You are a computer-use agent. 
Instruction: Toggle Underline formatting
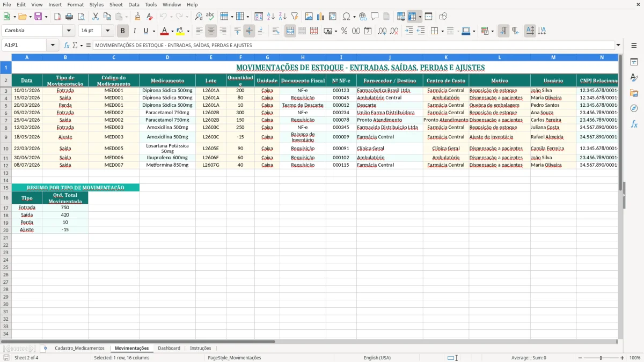145,31
